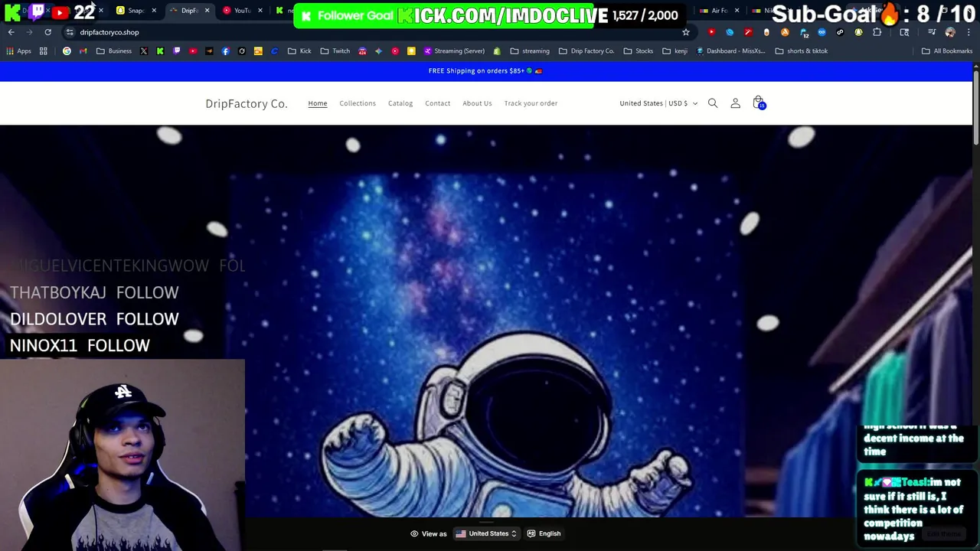
Task: Open the Contact menu item
Action: pos(438,103)
